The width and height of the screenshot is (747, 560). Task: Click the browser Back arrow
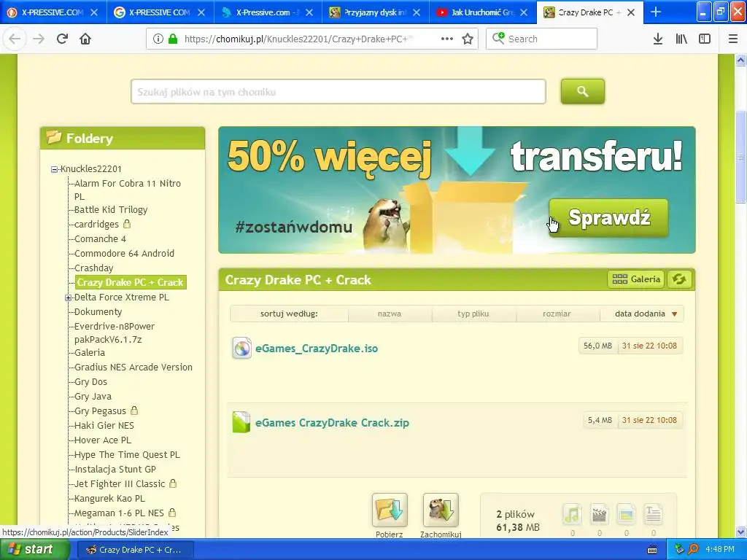point(15,39)
